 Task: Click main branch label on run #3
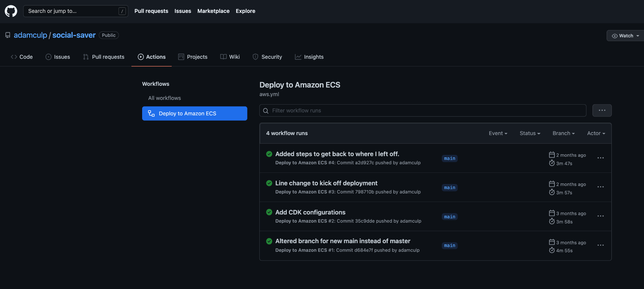[450, 188]
